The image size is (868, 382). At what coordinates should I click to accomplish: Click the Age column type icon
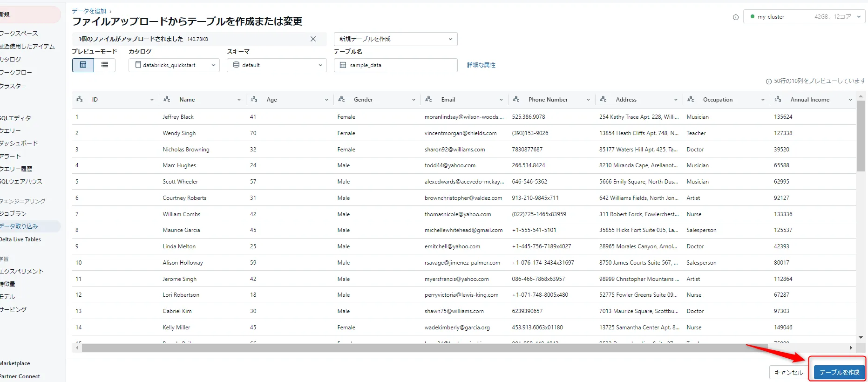click(x=254, y=99)
